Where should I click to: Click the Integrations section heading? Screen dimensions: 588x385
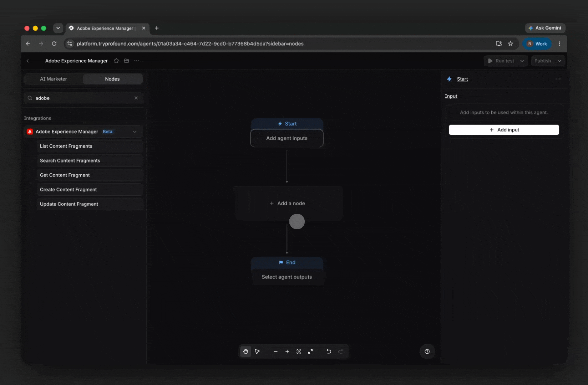click(x=37, y=118)
